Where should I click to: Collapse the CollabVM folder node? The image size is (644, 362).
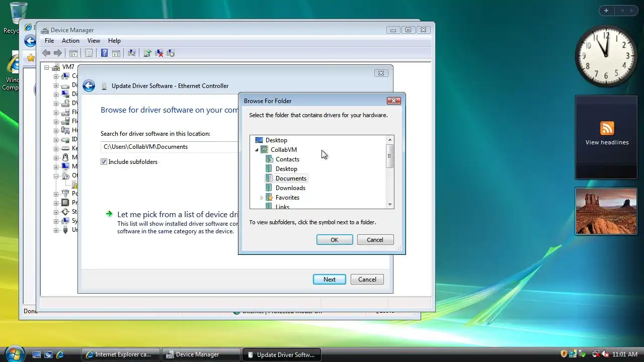click(x=257, y=150)
